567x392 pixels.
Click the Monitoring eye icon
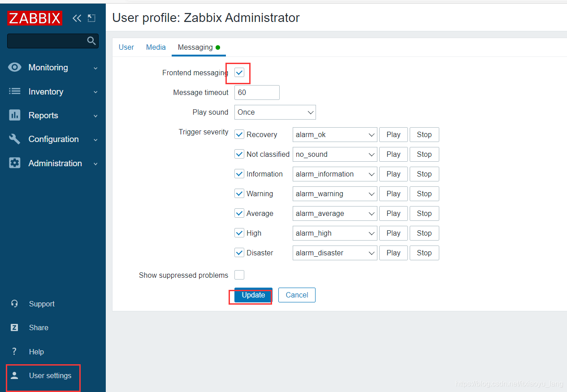(x=15, y=67)
